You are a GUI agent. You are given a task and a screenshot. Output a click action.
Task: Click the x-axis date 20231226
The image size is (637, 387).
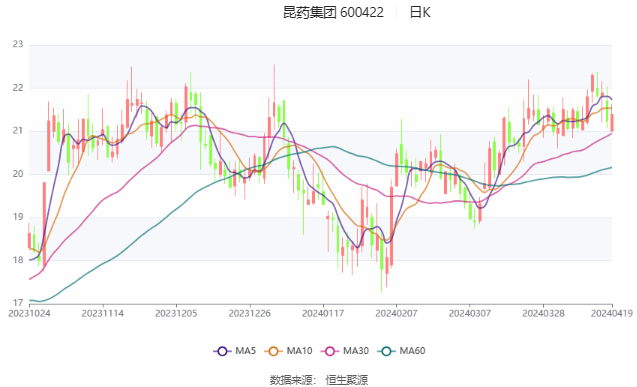(250, 314)
